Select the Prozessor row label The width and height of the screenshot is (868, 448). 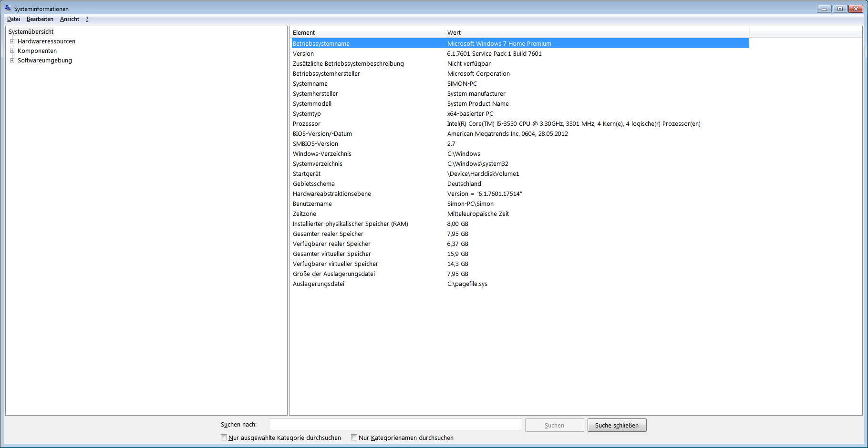click(x=307, y=123)
